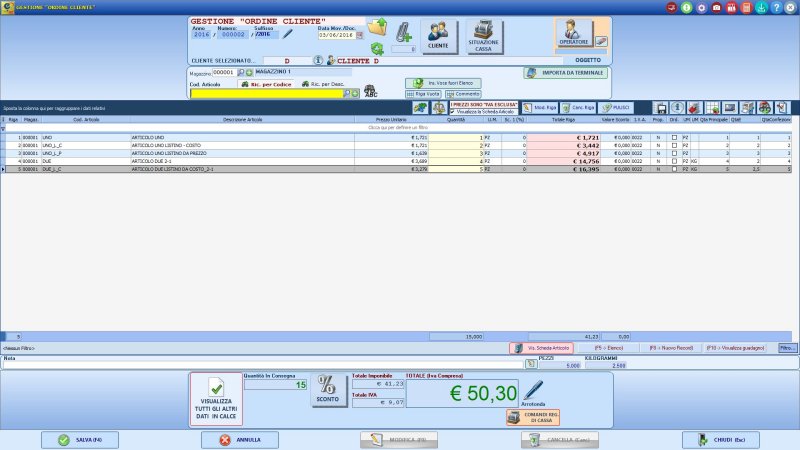Click help question mark in title bar
The height and width of the screenshot is (450, 800).
(776, 8)
